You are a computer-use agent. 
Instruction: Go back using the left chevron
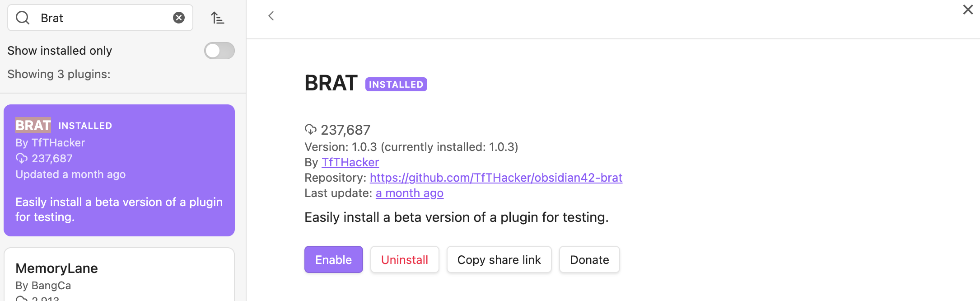[271, 16]
